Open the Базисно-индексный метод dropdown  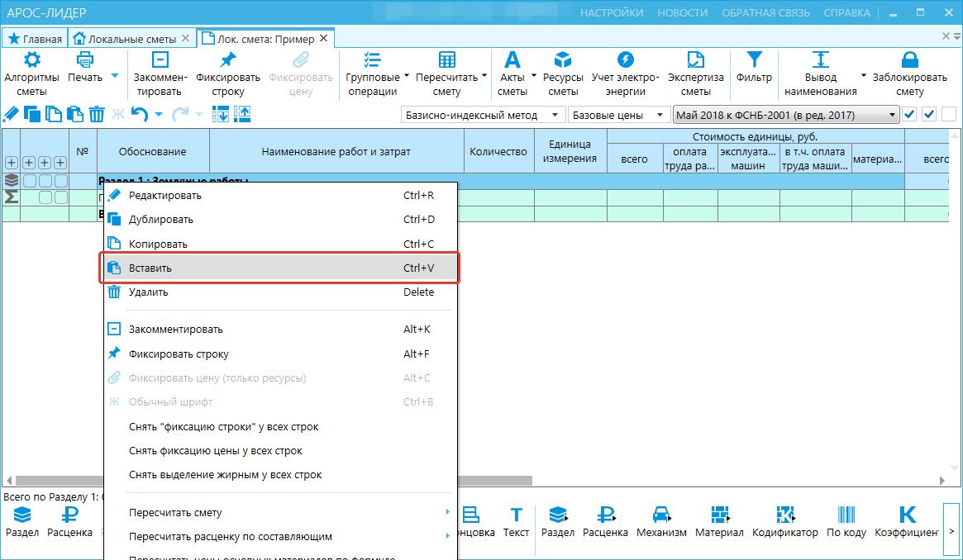point(483,116)
